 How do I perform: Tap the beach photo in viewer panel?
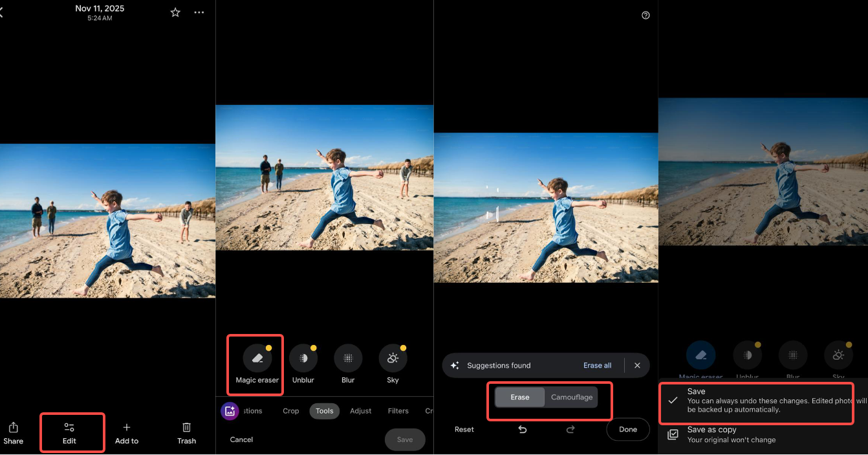(107, 221)
